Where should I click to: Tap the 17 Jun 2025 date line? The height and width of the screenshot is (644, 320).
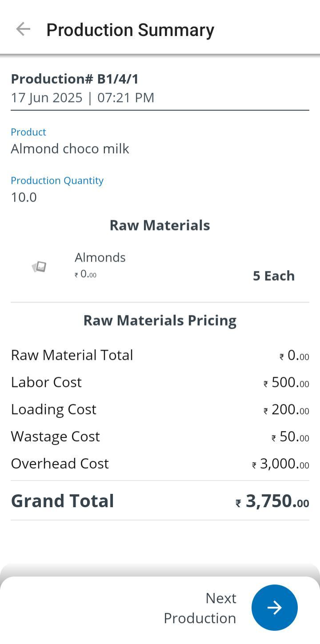coord(83,98)
